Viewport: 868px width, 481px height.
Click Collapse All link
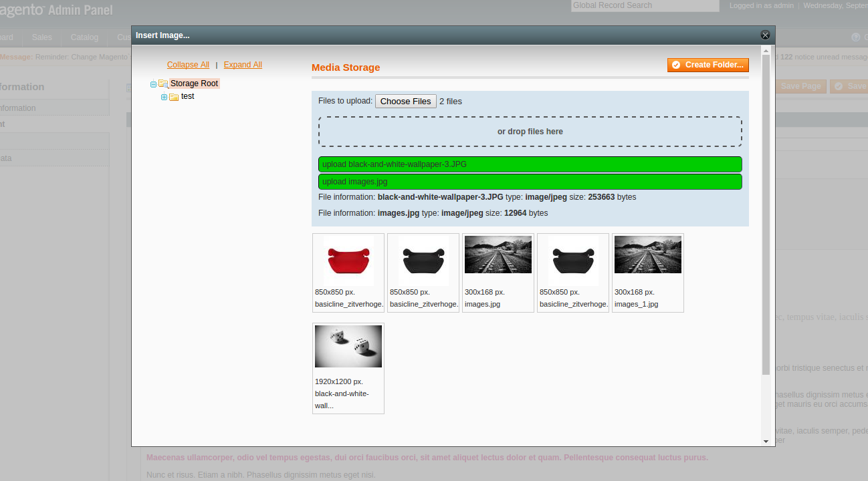coord(188,65)
